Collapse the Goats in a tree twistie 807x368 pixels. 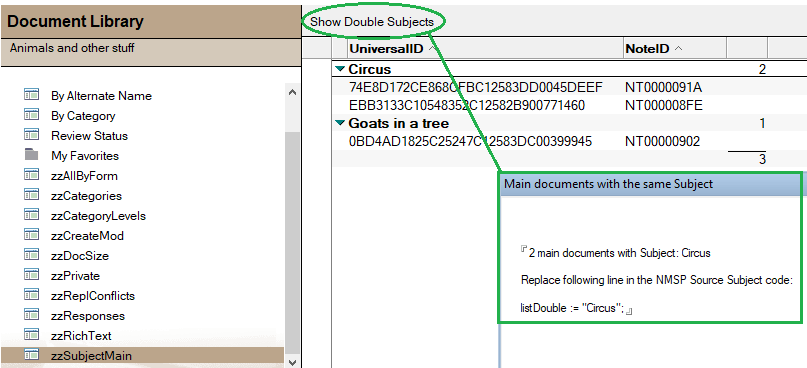click(340, 123)
